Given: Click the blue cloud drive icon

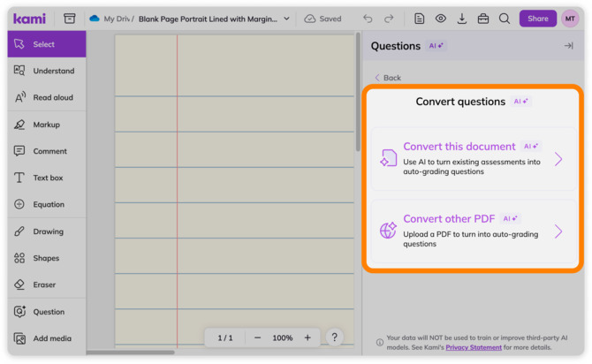Looking at the screenshot, I should click(95, 19).
